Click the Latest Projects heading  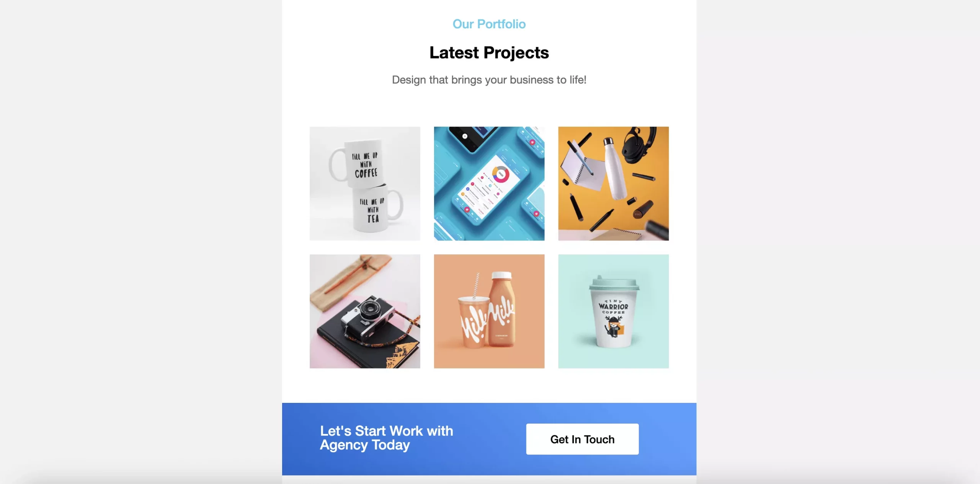[x=489, y=53]
